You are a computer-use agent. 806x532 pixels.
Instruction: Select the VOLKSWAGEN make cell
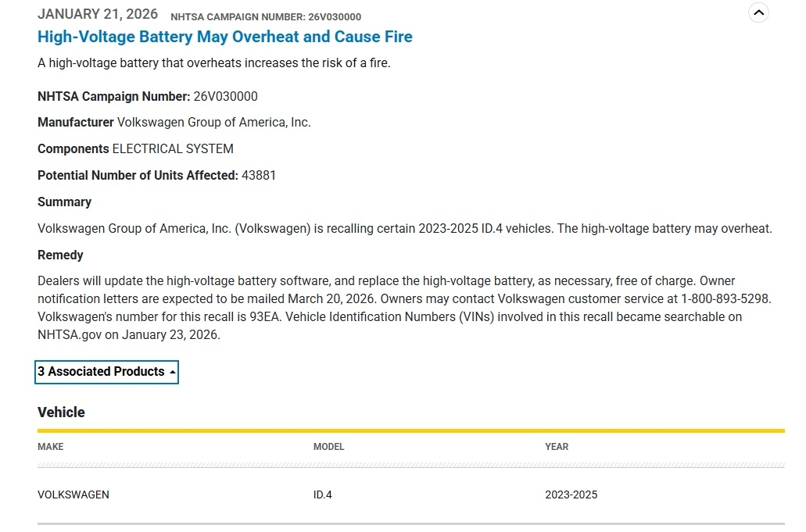73,495
